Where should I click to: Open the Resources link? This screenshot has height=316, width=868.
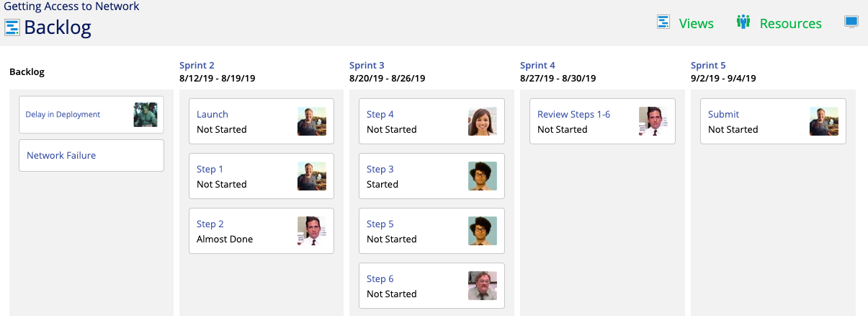pos(790,23)
